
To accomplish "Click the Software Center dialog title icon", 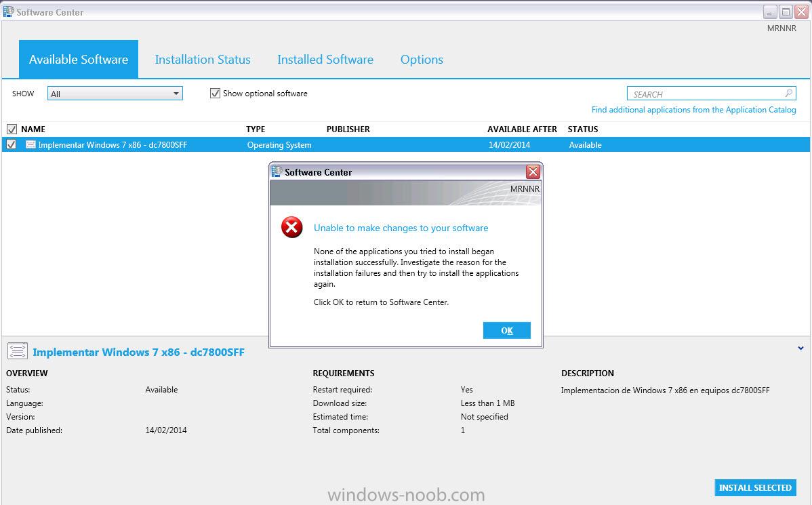I will coord(277,171).
